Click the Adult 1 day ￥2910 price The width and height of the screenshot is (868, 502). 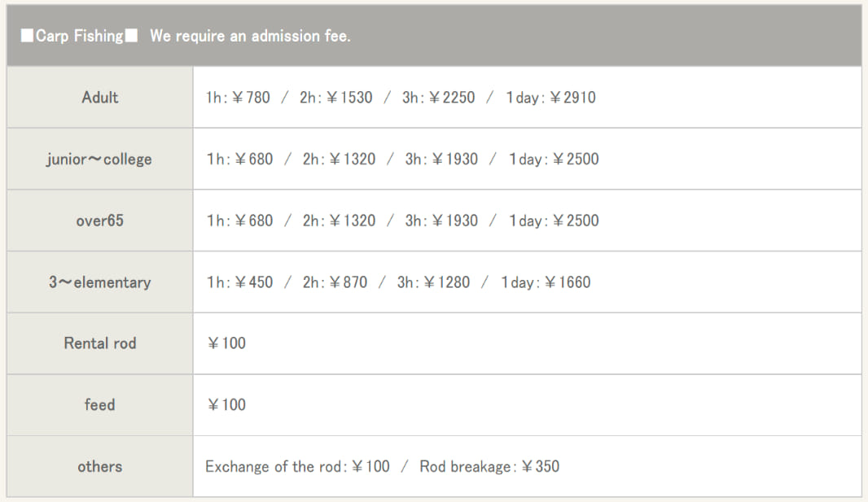pos(550,98)
